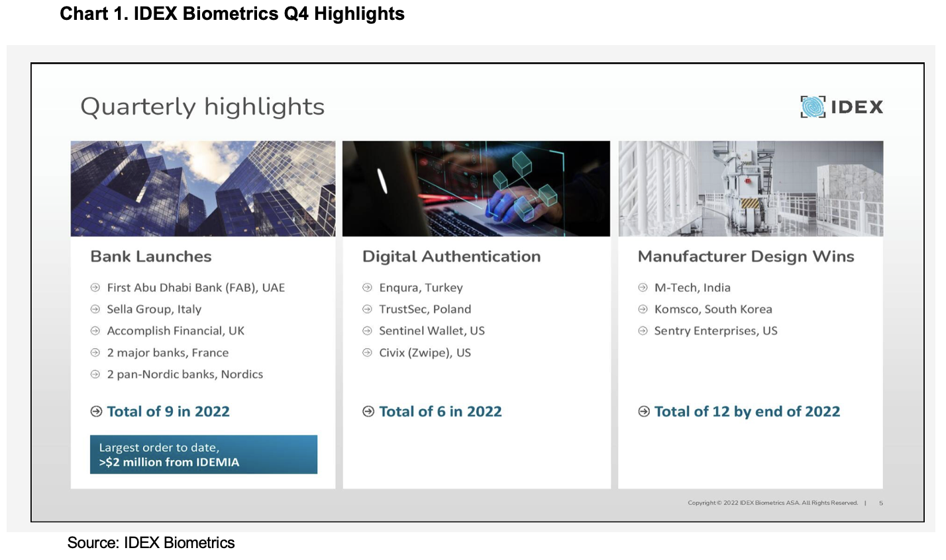This screenshot has width=946, height=560.
Task: Select the arrow icon before Total of 6 in 2022
Action: point(368,412)
